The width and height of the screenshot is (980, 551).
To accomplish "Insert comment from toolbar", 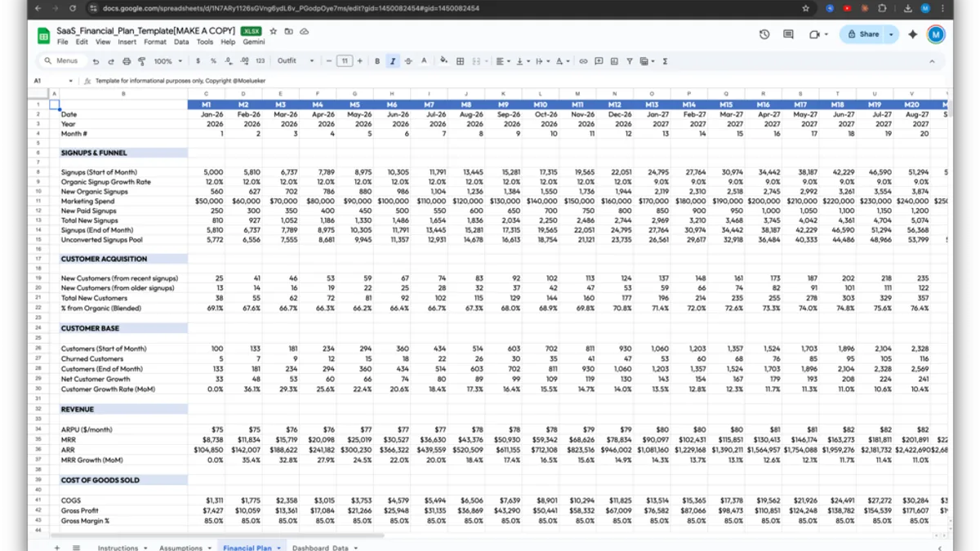I will pos(599,61).
